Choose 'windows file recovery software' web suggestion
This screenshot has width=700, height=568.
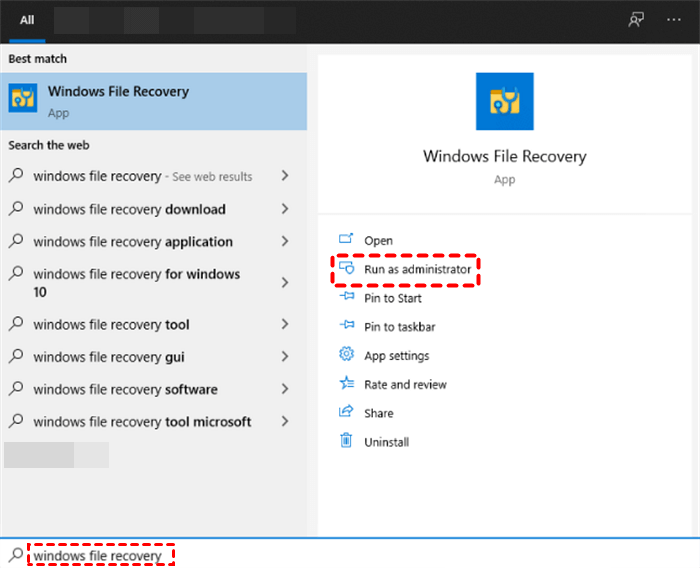125,390
